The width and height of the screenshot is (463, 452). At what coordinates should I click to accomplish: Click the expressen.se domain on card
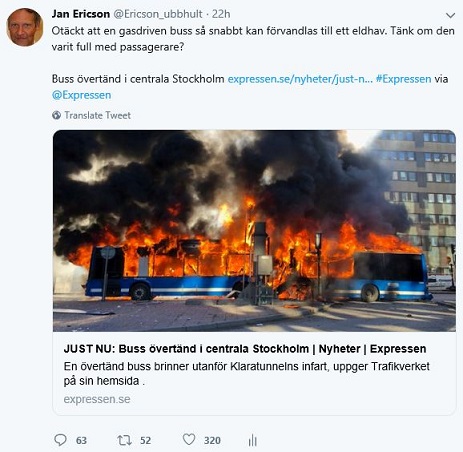point(97,399)
